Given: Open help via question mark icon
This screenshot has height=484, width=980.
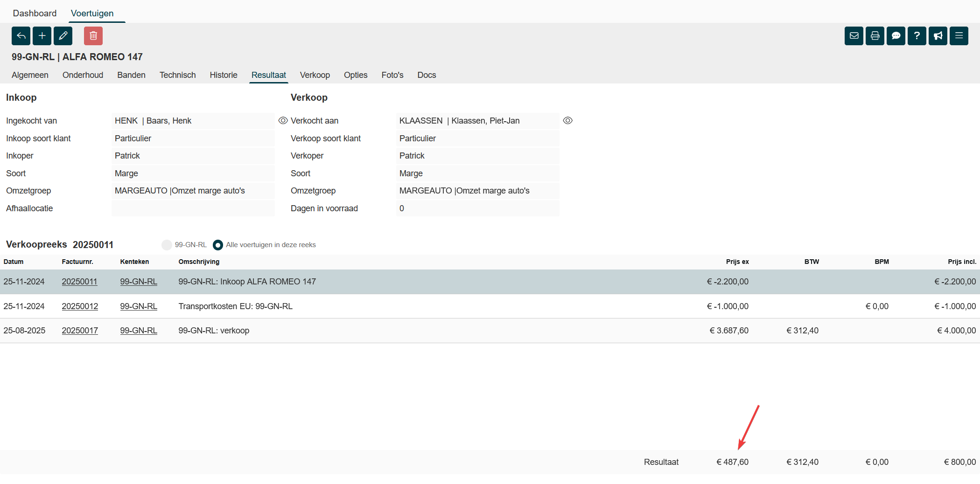Looking at the screenshot, I should (917, 36).
